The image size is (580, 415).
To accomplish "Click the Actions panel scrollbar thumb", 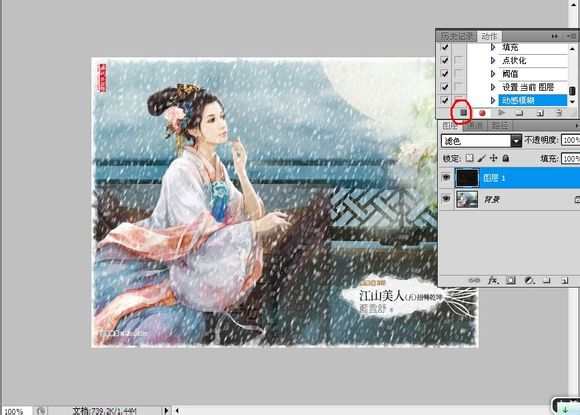I will (572, 91).
